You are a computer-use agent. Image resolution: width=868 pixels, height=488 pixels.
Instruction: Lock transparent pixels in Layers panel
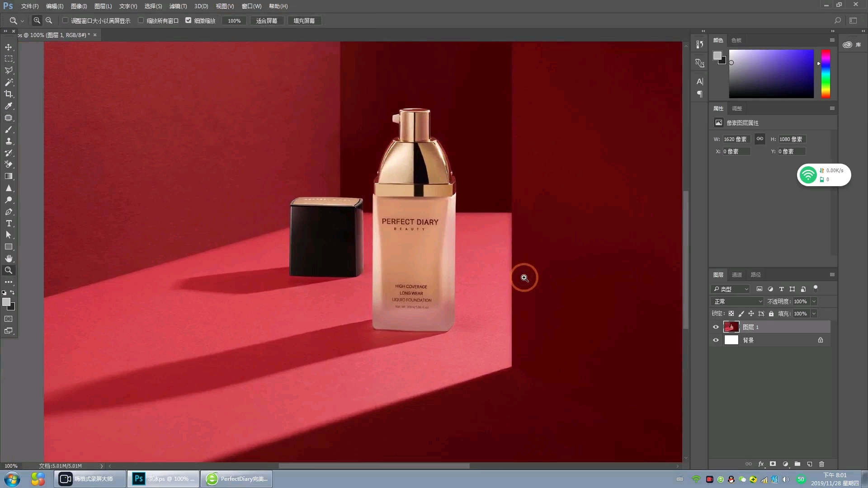click(731, 314)
